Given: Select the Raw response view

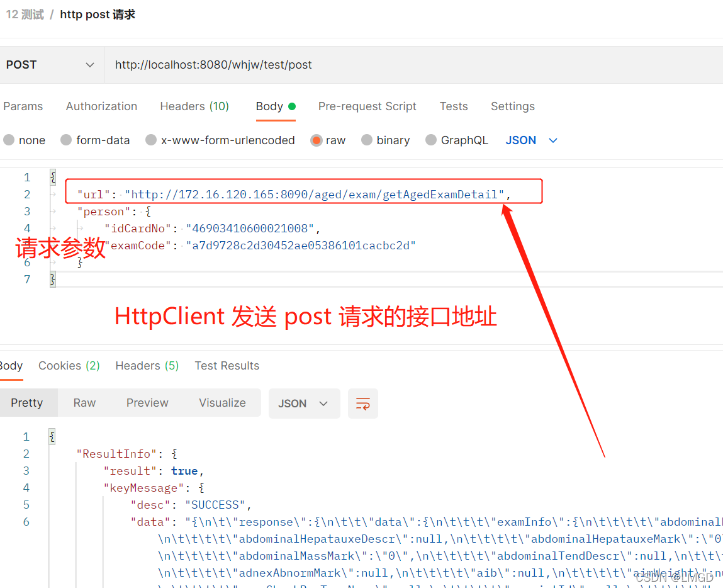Looking at the screenshot, I should (84, 403).
